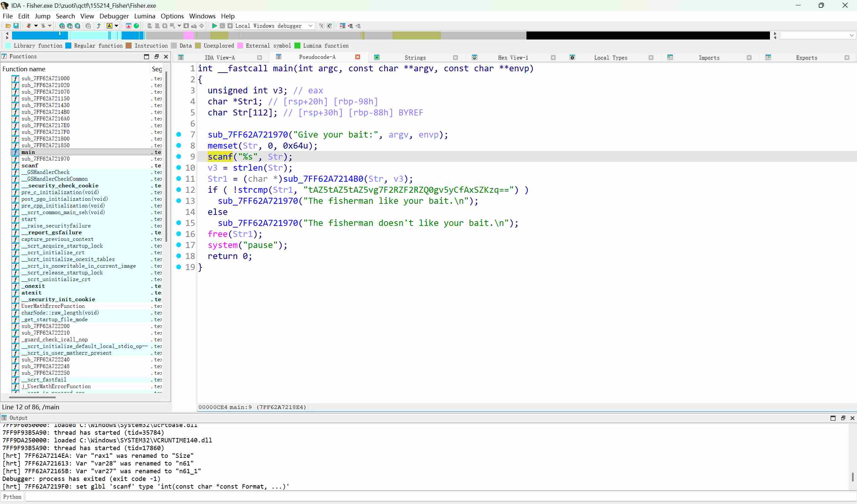Screen dimensions: 857x504
Task: Click the green circle toolbar icon
Action: 136,26
